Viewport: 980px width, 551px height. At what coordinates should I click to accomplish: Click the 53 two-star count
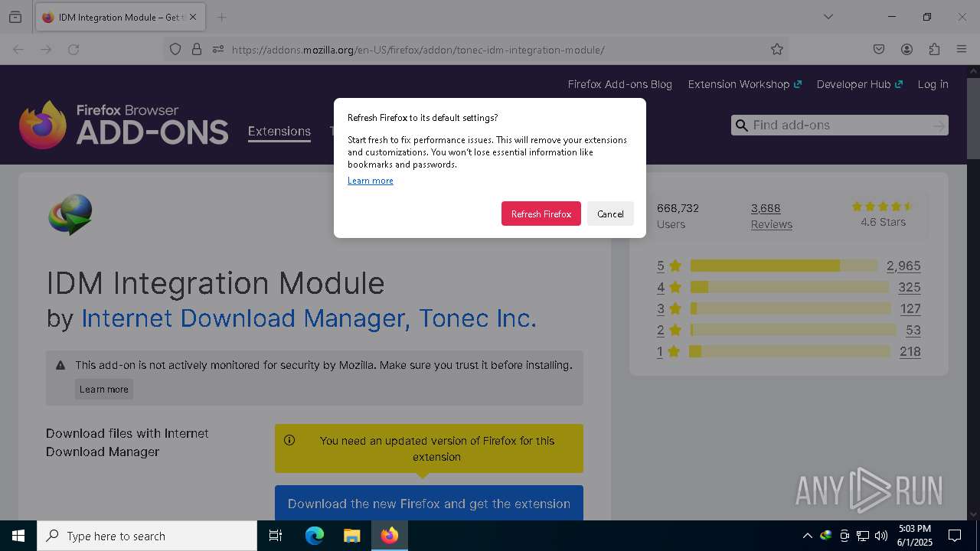[913, 330]
